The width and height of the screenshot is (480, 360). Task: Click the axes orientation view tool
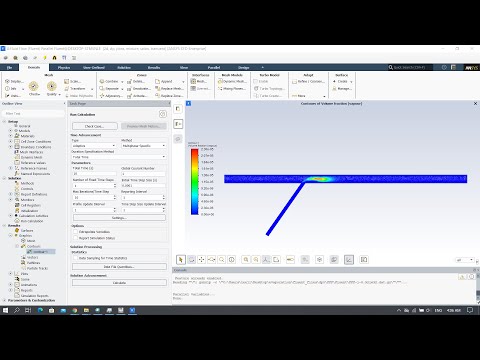point(266,259)
